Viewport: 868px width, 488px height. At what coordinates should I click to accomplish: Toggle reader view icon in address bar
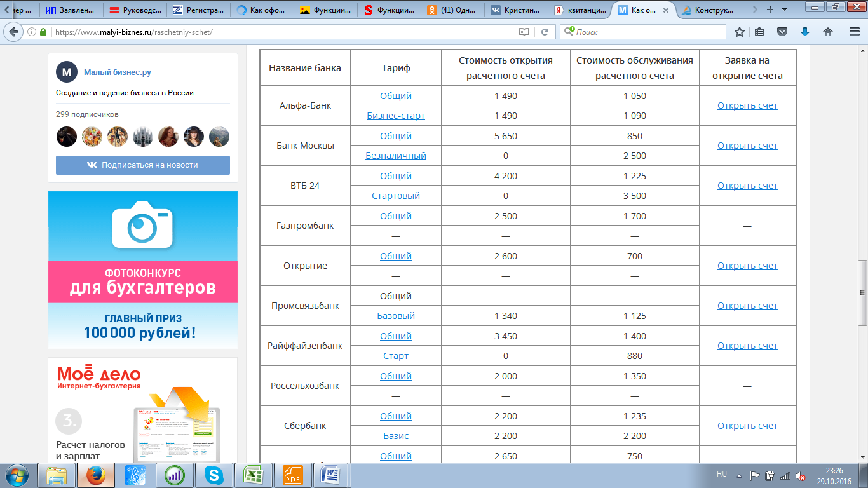coord(524,32)
